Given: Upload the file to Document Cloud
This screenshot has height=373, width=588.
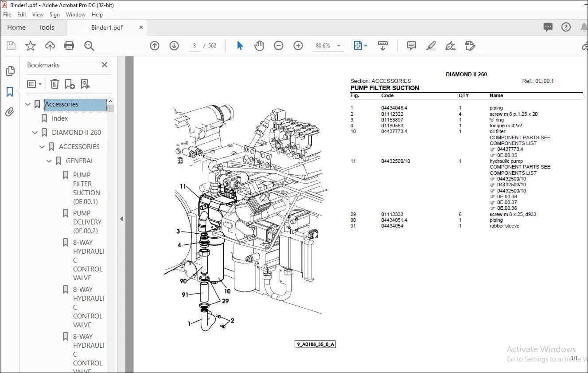Looking at the screenshot, I should coord(50,46).
